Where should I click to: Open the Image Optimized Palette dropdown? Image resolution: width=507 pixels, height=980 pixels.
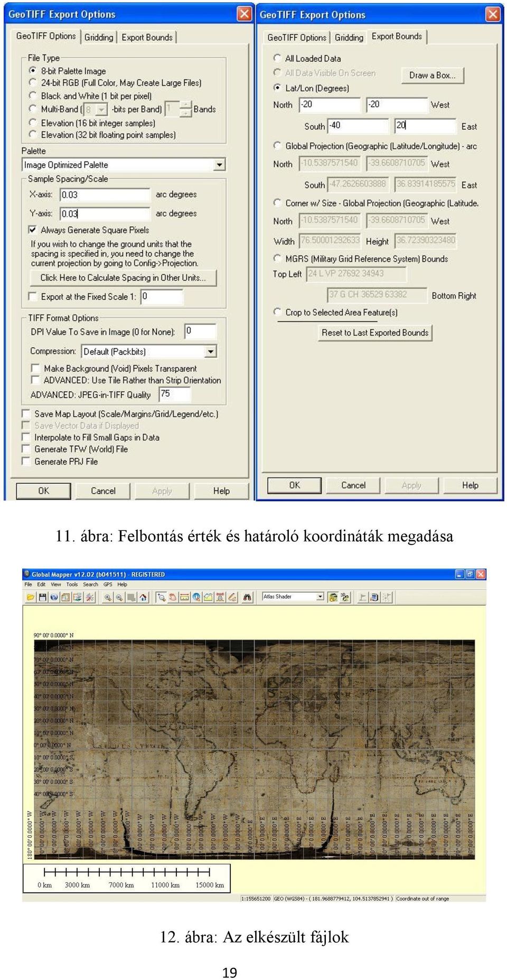[x=220, y=165]
